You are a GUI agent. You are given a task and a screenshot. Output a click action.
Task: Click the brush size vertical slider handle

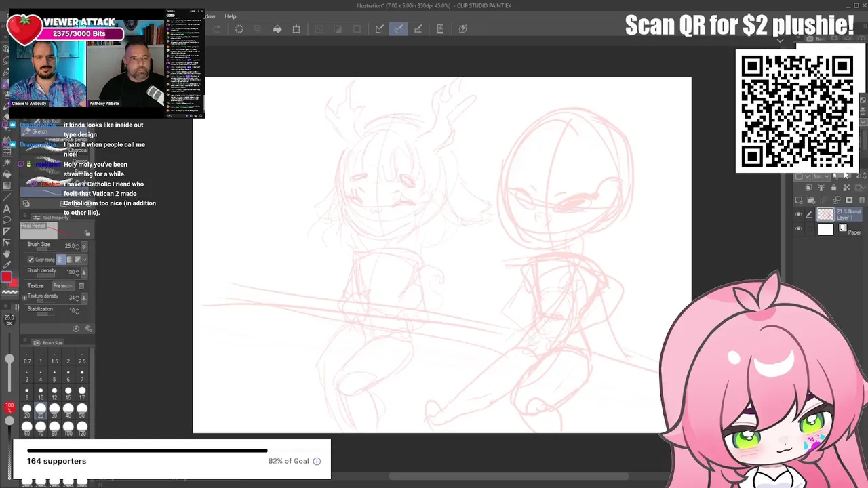click(9, 359)
